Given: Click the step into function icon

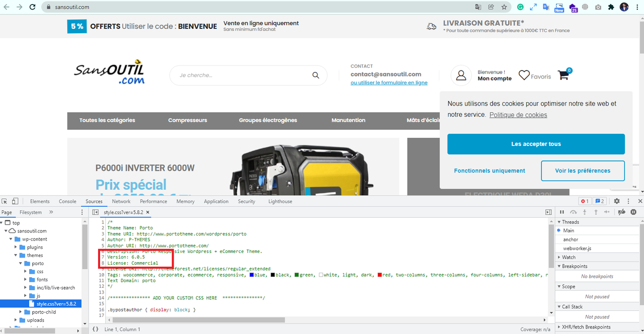Looking at the screenshot, I should [x=585, y=212].
